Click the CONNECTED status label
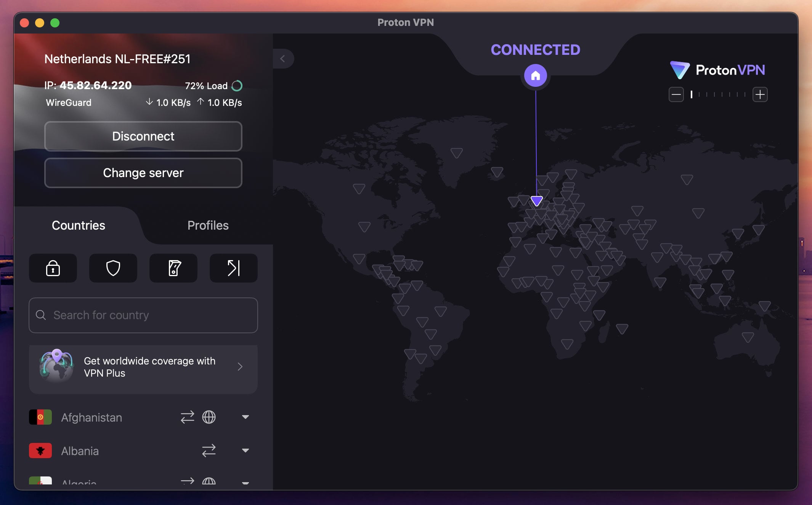Viewport: 812px width, 505px height. [536, 50]
